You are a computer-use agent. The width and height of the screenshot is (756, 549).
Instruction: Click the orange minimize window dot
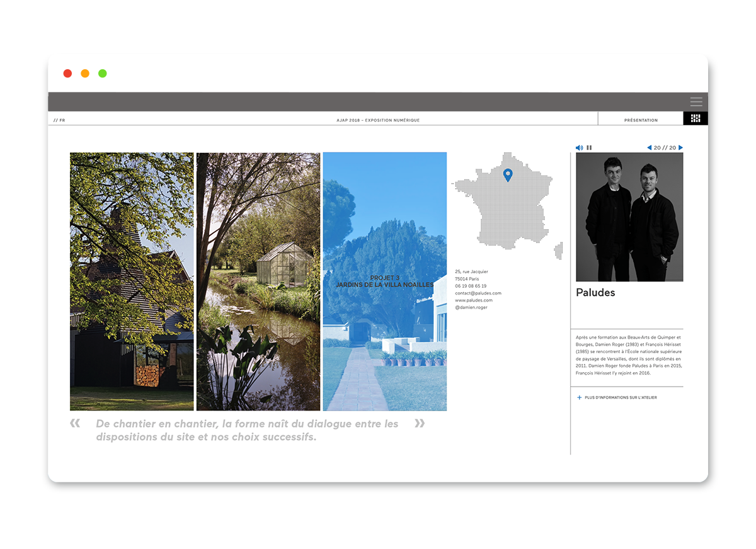(85, 74)
